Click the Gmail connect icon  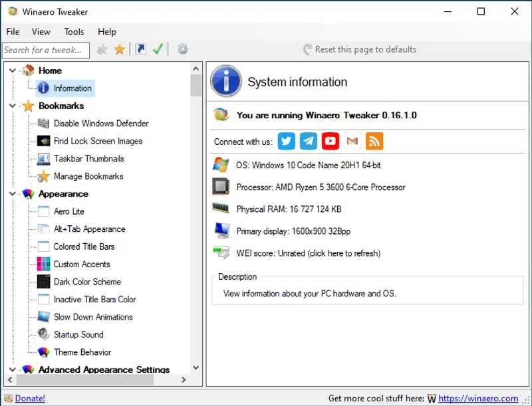(352, 141)
